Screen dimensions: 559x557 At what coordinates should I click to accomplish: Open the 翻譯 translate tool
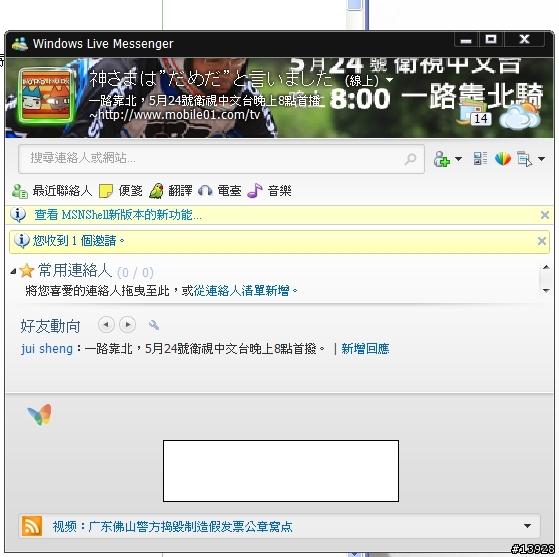pyautogui.click(x=170, y=191)
